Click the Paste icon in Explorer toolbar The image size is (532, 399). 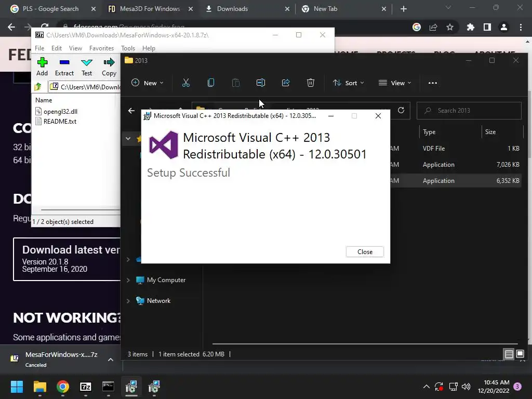[236, 83]
